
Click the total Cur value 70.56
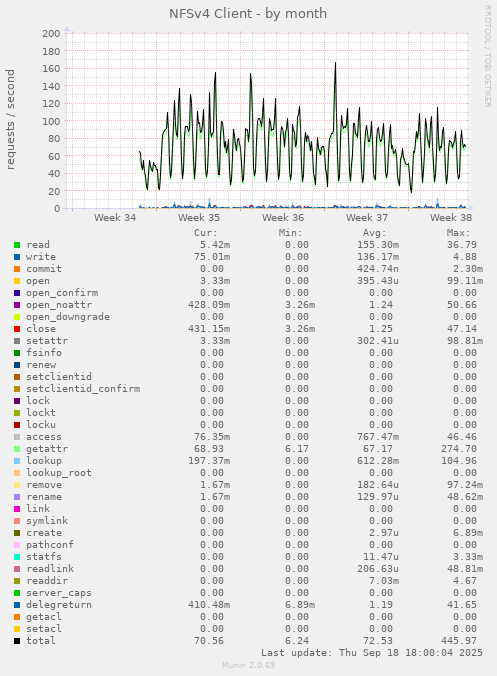pos(209,641)
